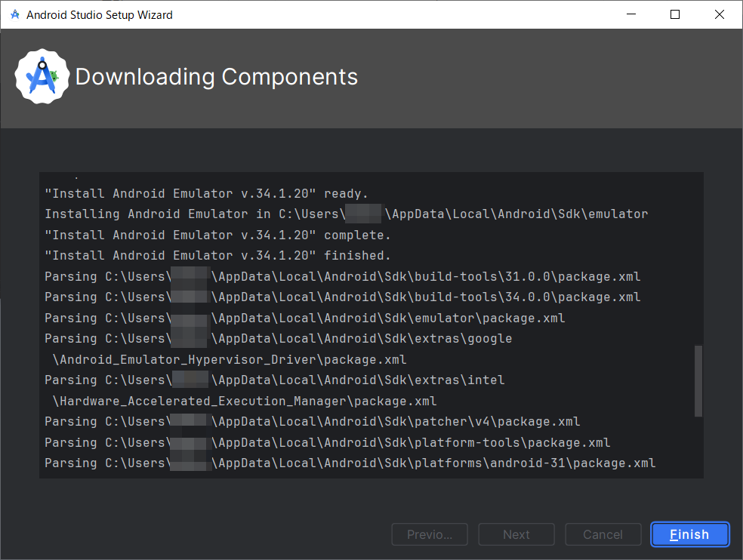Click the greyed-out Next button

[516, 534]
